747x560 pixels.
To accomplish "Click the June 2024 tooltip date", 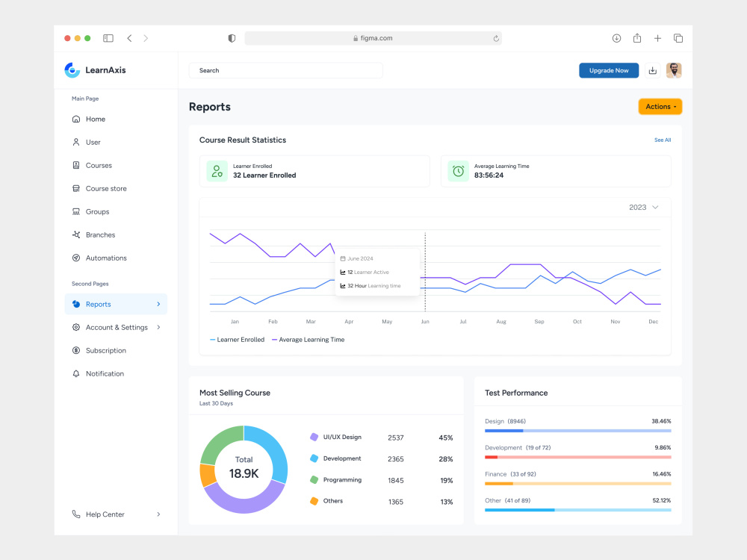I will (360, 258).
